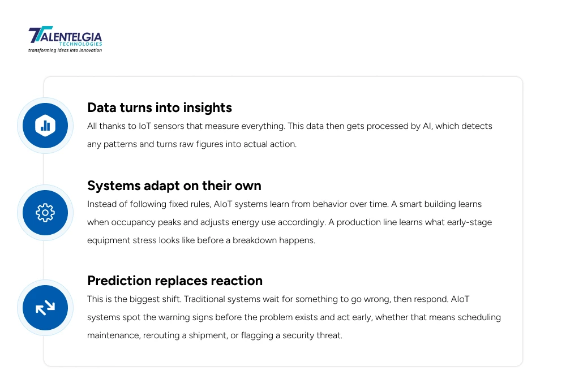Click the line starting 'Instead of following fixed rules'
This screenshot has width=566, height=392.
[x=285, y=204]
